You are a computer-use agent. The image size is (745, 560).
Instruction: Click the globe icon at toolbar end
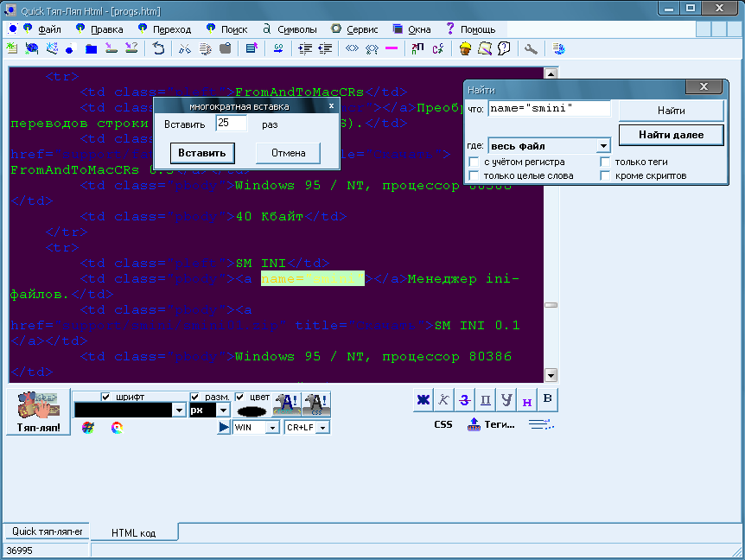(558, 48)
